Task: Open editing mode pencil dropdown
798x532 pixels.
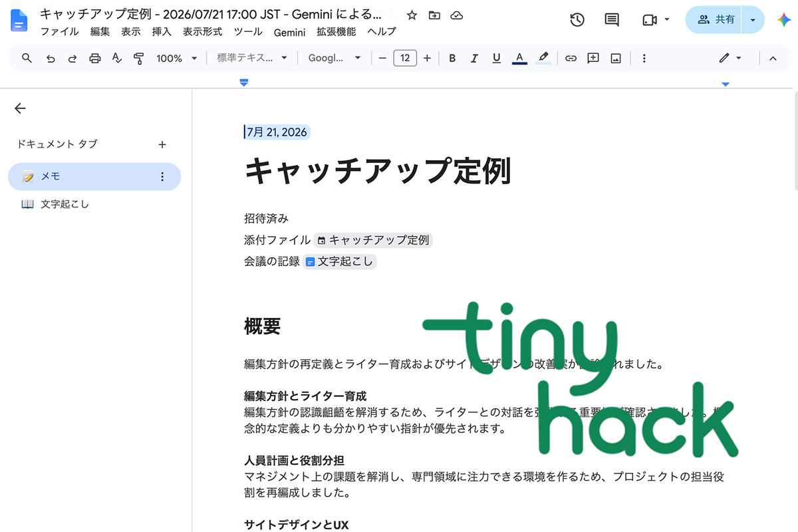Action: 730,59
